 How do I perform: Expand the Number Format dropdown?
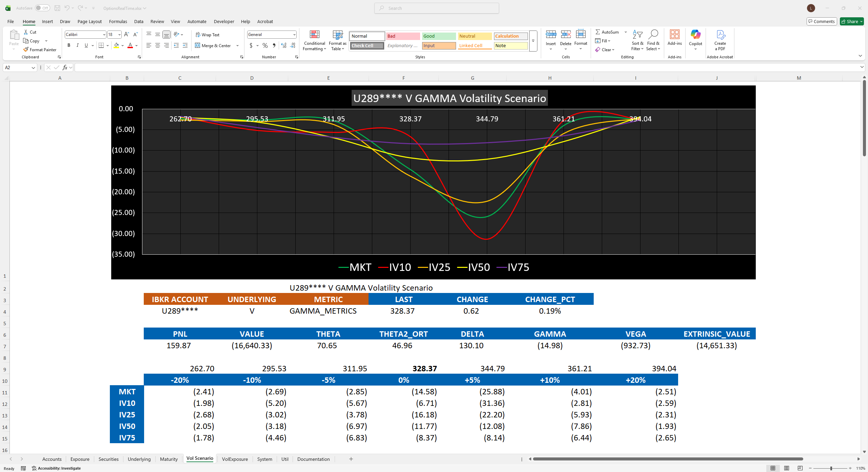[294, 34]
